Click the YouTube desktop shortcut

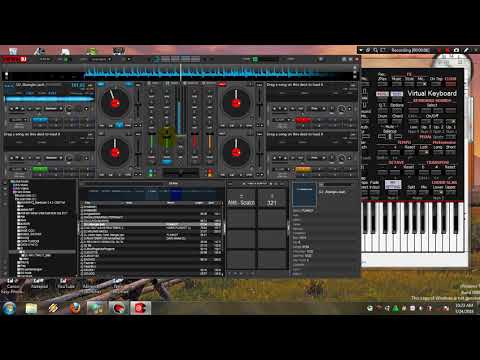tap(66, 283)
